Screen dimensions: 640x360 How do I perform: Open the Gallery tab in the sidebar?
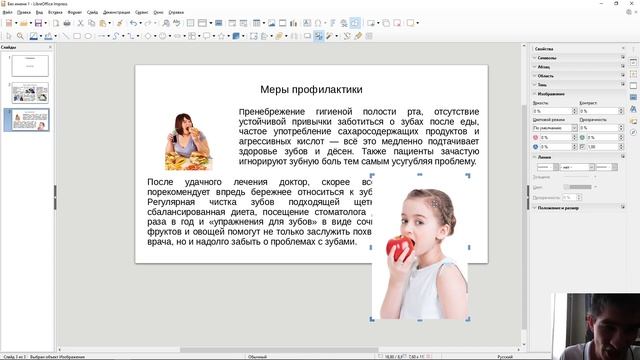633,121
